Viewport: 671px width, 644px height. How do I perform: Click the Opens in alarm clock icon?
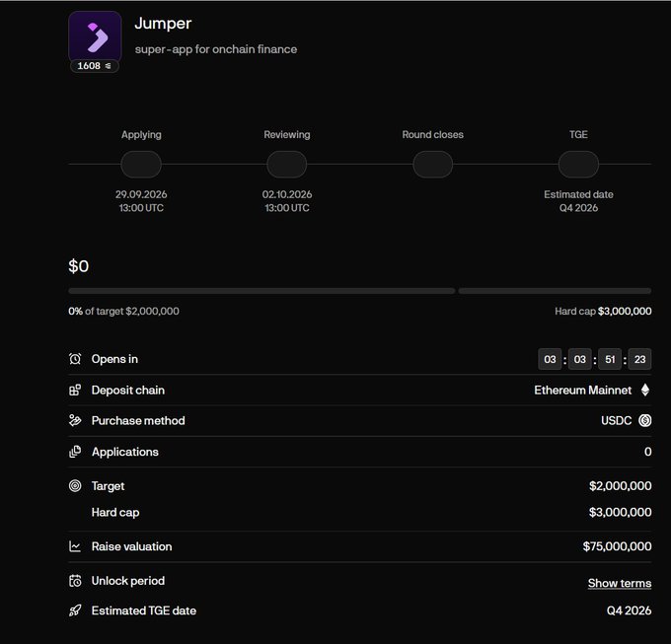point(75,359)
